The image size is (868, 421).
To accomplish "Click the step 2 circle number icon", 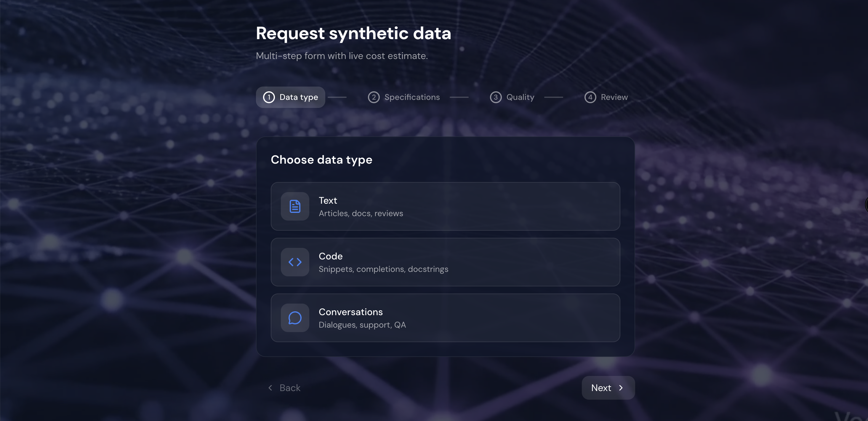I will pyautogui.click(x=373, y=97).
